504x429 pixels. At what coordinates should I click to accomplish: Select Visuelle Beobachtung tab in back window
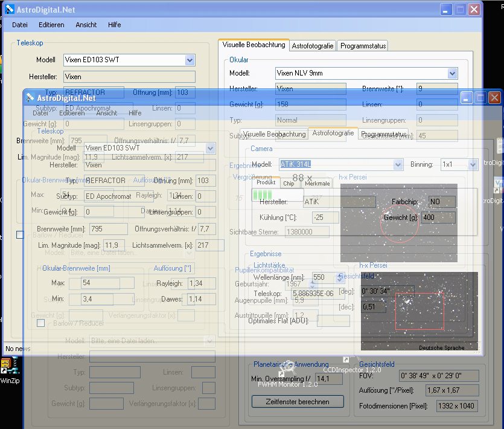click(x=254, y=45)
